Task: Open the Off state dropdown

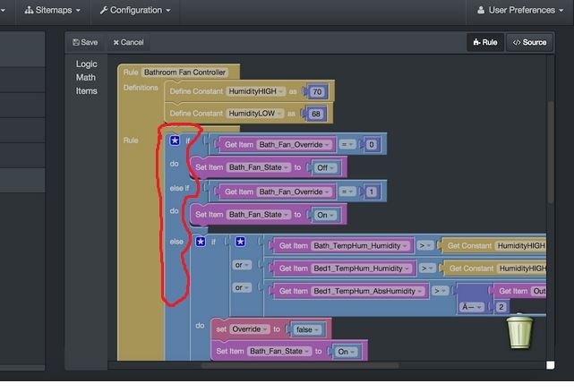Action: pos(325,168)
